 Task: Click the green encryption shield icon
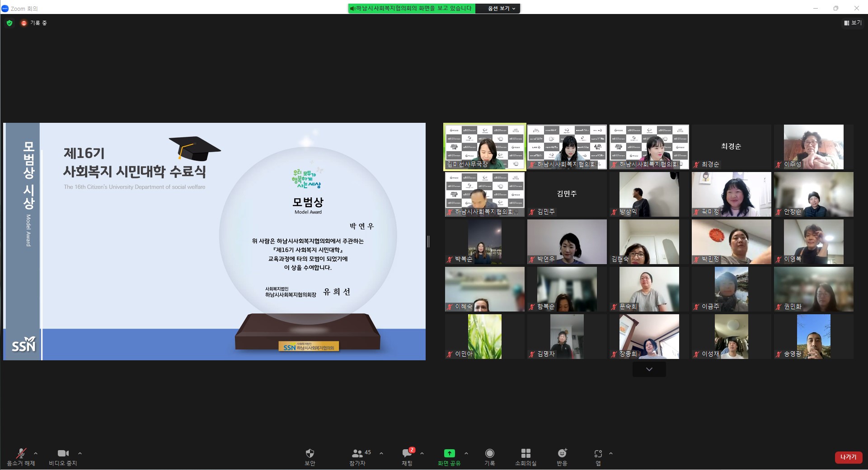[9, 23]
